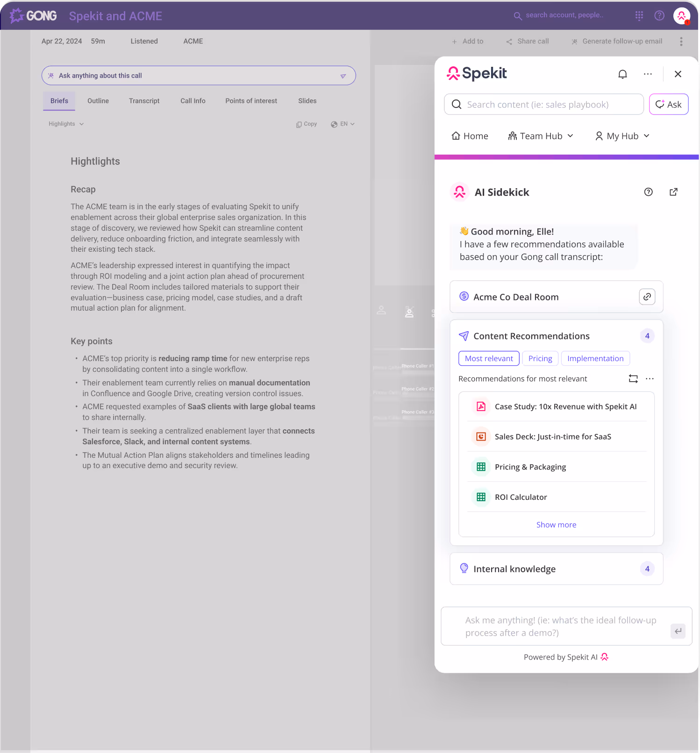Go to Spekit Home
Screen dimensions: 700x753
[470, 136]
